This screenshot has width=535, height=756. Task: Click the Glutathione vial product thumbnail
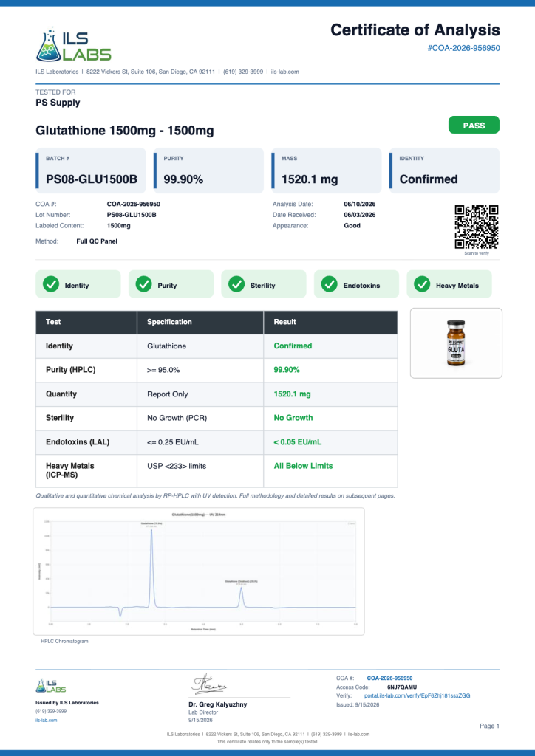456,343
